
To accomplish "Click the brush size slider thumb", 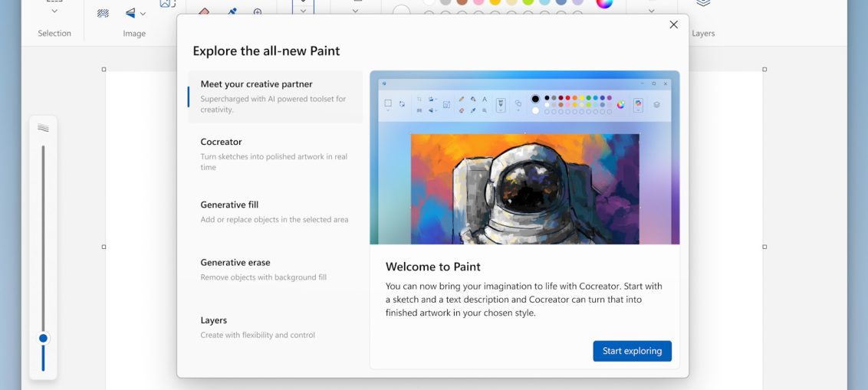I will (43, 338).
